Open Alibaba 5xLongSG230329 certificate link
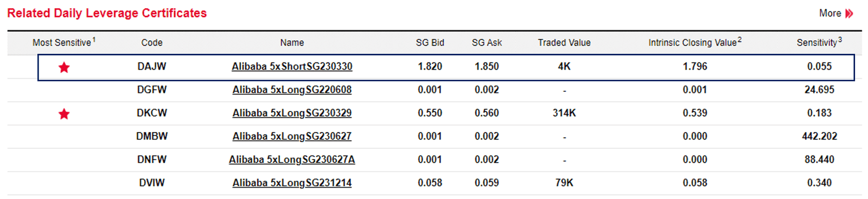This screenshot has width=868, height=199. pyautogui.click(x=292, y=113)
